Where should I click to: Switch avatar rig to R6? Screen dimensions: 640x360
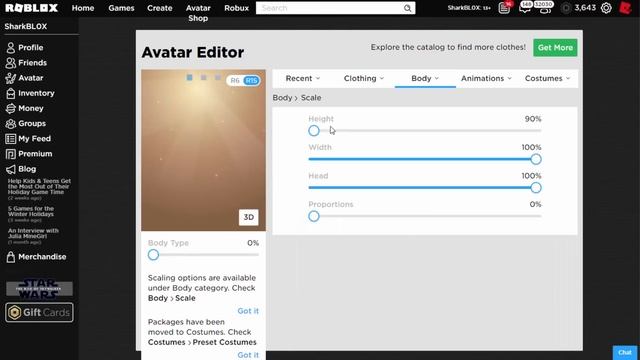[235, 80]
